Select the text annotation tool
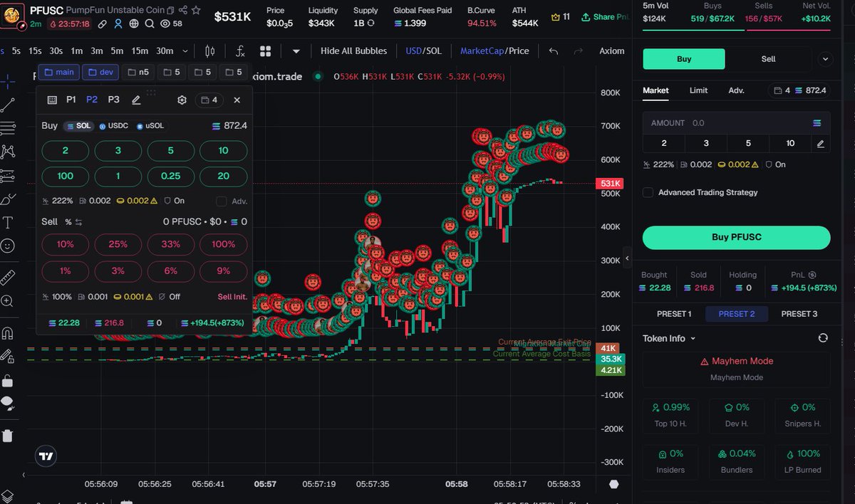 pos(8,222)
